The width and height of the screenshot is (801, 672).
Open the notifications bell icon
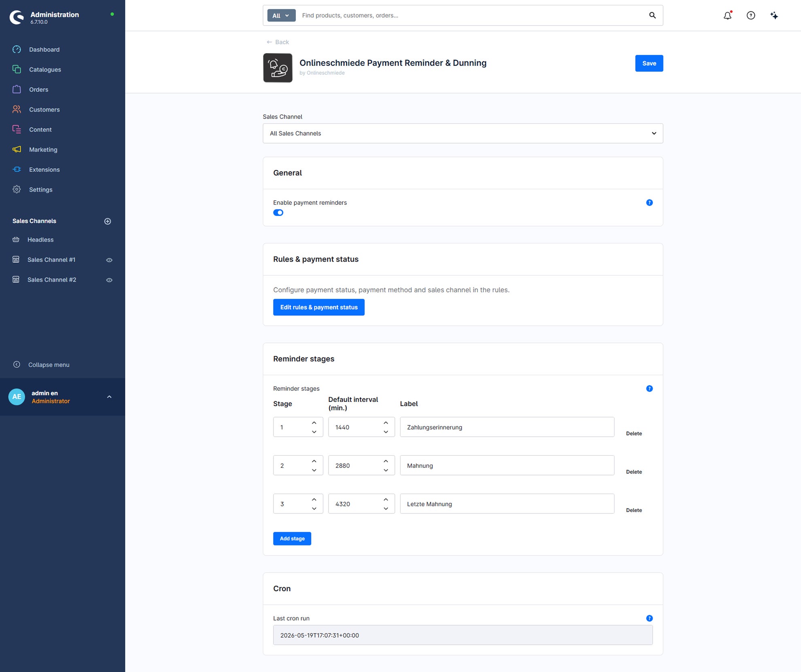[x=727, y=15]
